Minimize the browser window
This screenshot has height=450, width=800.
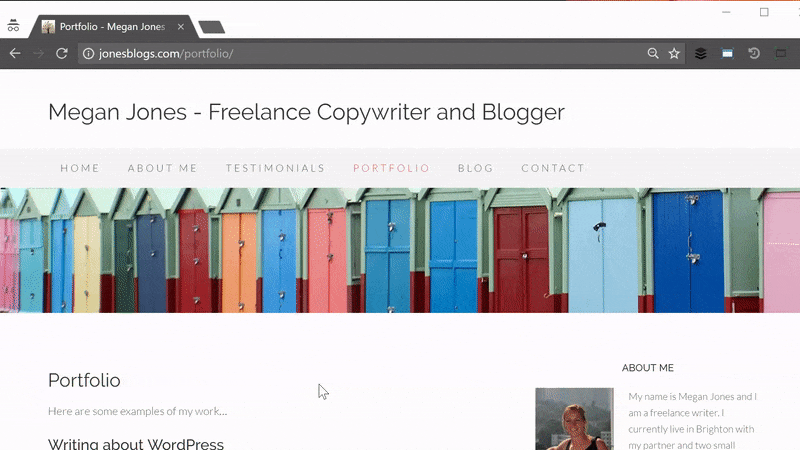point(726,12)
